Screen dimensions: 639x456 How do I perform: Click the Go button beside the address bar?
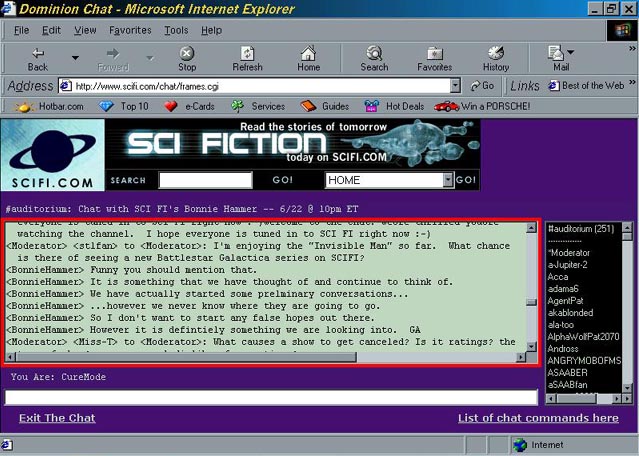click(x=481, y=86)
